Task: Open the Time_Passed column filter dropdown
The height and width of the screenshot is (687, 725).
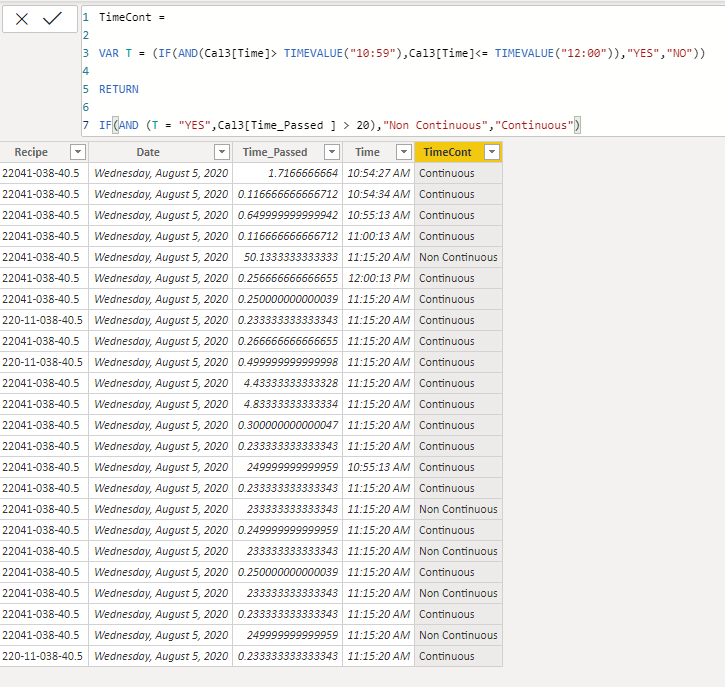Action: (332, 152)
